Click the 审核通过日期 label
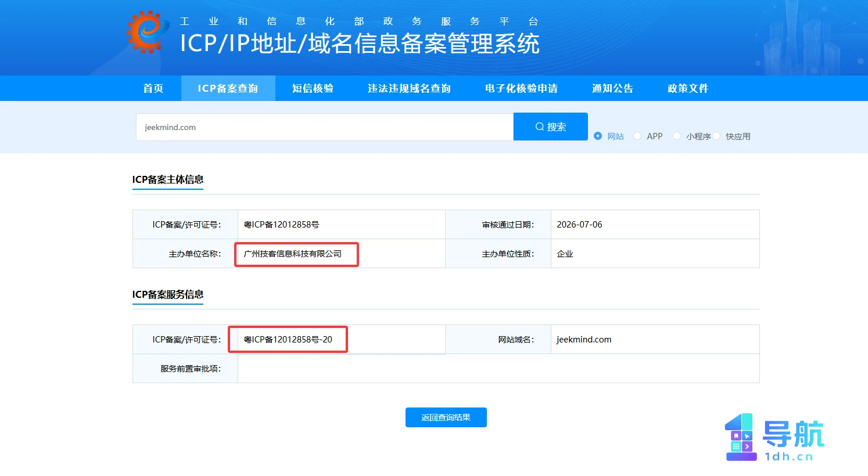Viewport: 868px width, 476px height. point(508,225)
